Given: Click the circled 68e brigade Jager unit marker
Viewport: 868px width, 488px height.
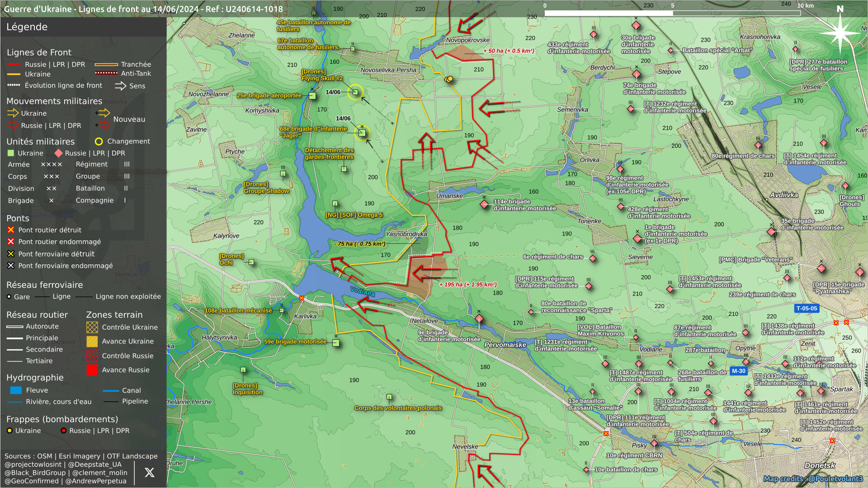Looking at the screenshot, I should coord(362,133).
